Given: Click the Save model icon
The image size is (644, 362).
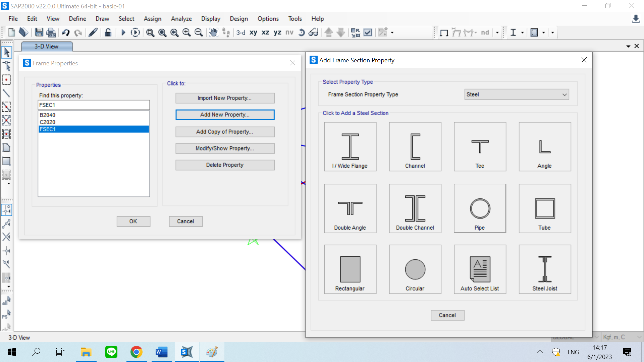Looking at the screenshot, I should pyautogui.click(x=39, y=33).
